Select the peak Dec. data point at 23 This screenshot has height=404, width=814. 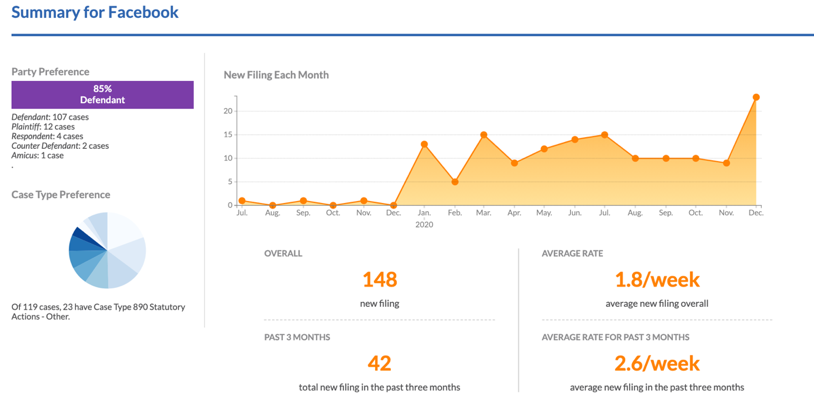[x=756, y=97]
